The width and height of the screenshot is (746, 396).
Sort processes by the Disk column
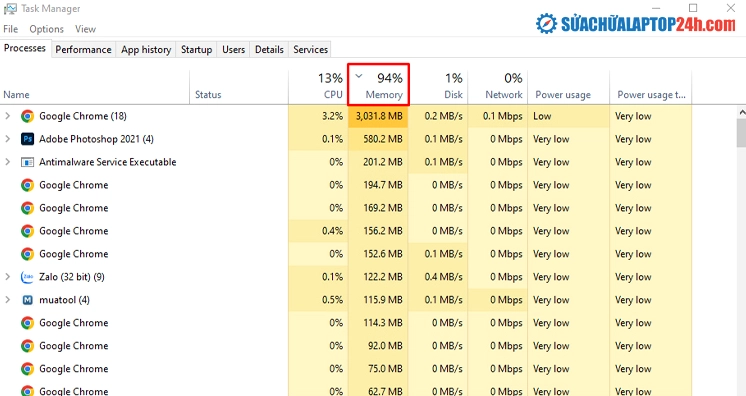pyautogui.click(x=438, y=87)
